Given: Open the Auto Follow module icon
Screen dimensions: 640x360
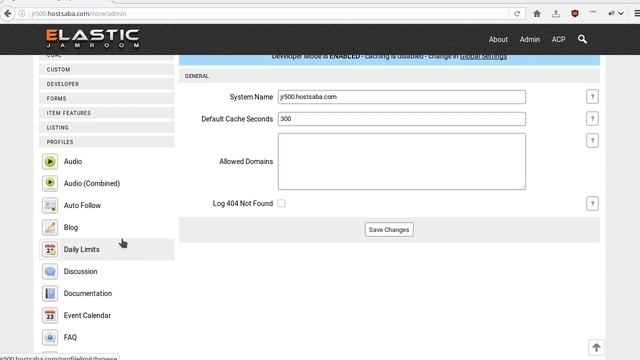Looking at the screenshot, I should tap(50, 205).
